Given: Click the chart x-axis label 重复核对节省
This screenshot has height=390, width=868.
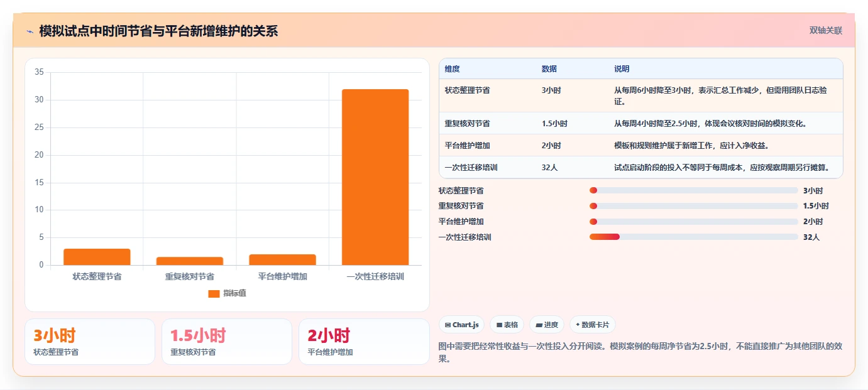Looking at the screenshot, I should pos(190,276).
